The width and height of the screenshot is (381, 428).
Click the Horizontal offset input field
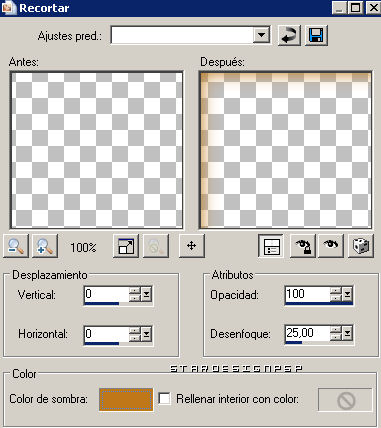click(x=107, y=334)
